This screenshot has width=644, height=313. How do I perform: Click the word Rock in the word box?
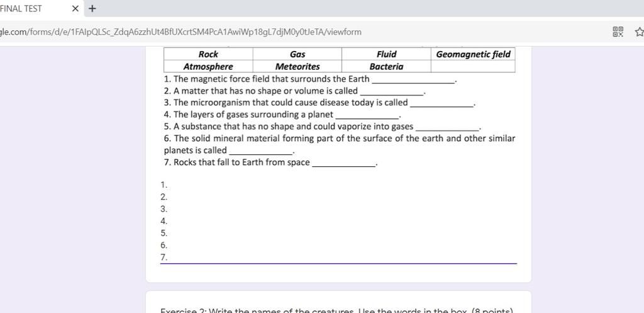coord(208,54)
